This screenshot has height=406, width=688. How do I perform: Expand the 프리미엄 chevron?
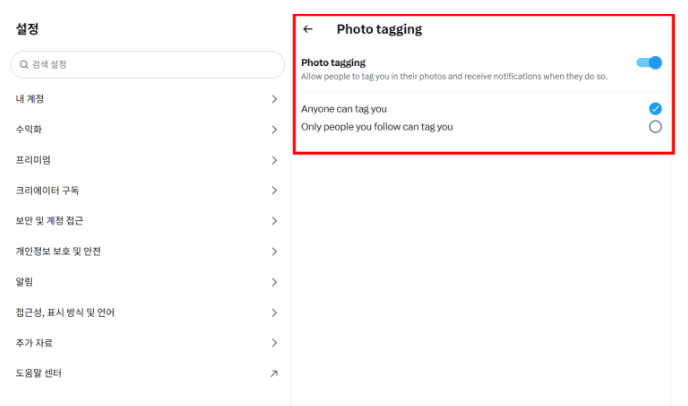coord(274,160)
